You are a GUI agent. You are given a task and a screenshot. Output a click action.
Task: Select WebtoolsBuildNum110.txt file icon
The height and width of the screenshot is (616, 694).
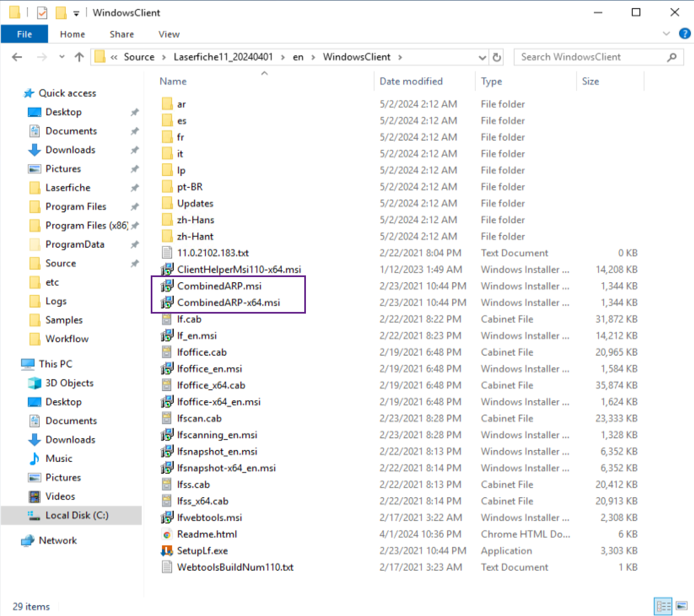point(167,567)
